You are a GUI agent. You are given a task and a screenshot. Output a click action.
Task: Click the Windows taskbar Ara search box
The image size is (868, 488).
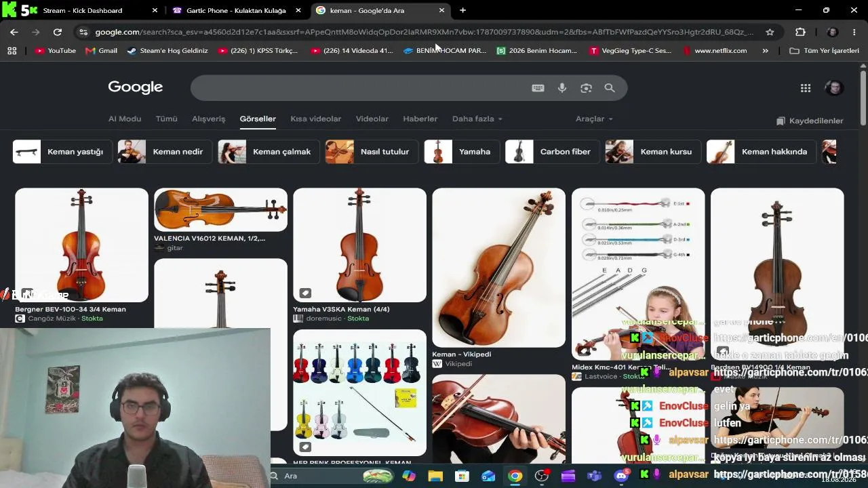click(x=319, y=476)
